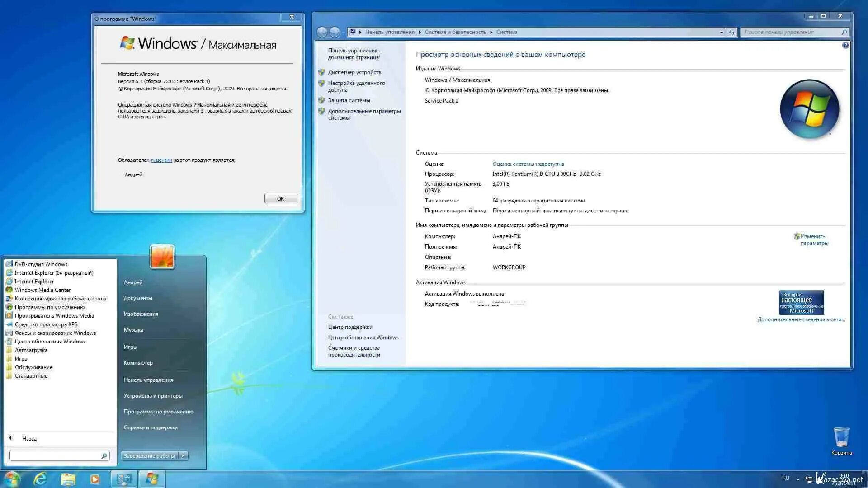The image size is (868, 488).
Task: Launch Internet Explorer (64-разрядный) entry
Action: click(54, 273)
